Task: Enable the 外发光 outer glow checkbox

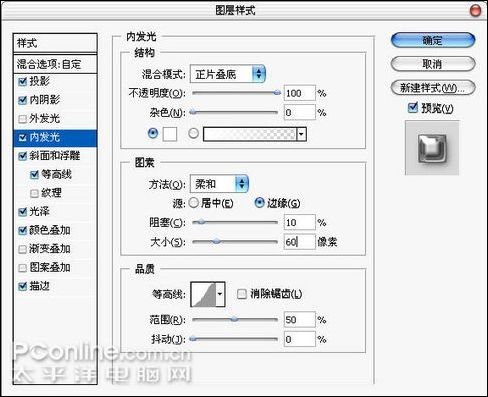Action: point(22,119)
